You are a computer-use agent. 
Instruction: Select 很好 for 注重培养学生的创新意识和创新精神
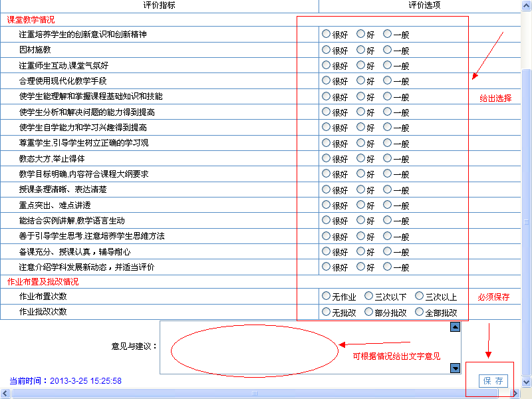click(326, 35)
